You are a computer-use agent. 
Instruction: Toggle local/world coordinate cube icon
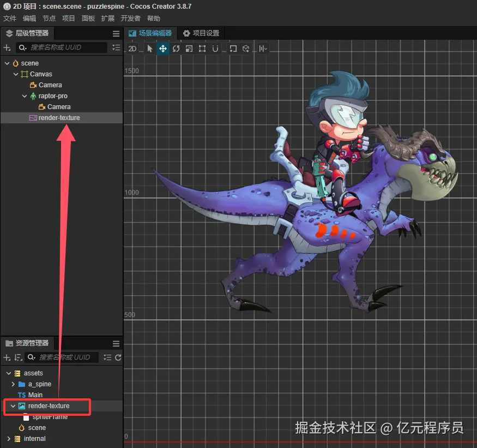[246, 49]
